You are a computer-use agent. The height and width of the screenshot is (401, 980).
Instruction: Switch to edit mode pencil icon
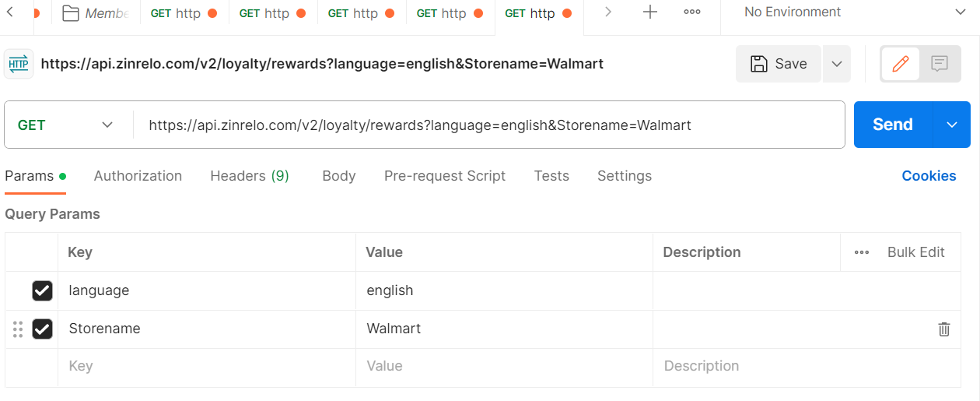pyautogui.click(x=901, y=64)
